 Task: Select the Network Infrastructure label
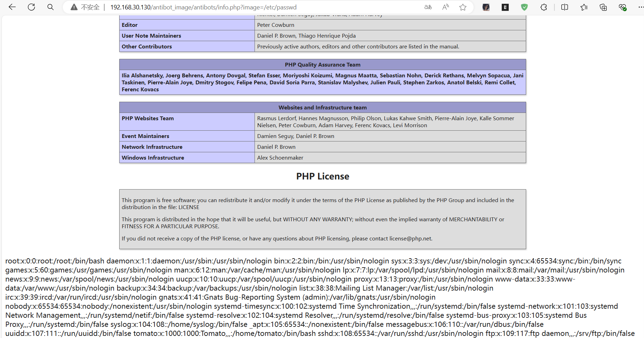pyautogui.click(x=152, y=147)
